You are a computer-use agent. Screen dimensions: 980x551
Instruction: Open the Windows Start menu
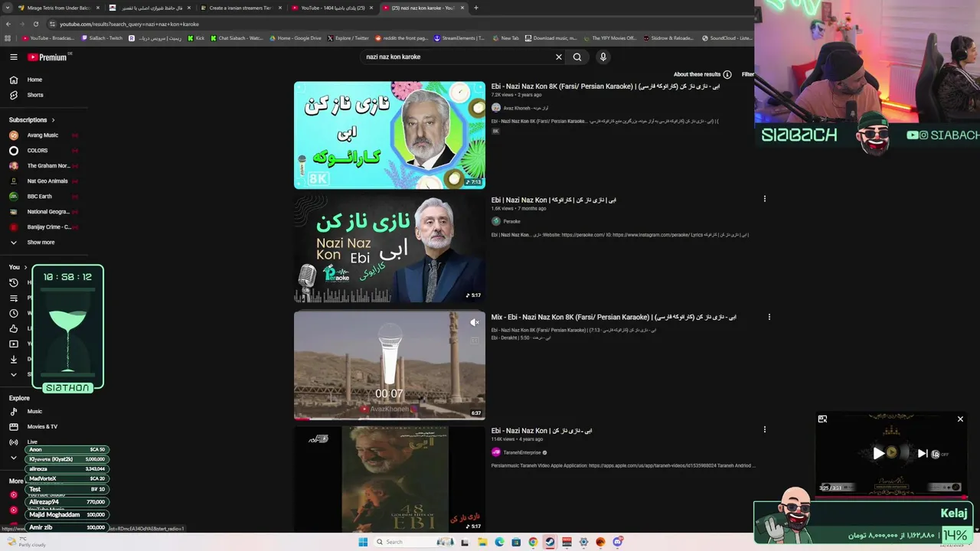coord(363,542)
